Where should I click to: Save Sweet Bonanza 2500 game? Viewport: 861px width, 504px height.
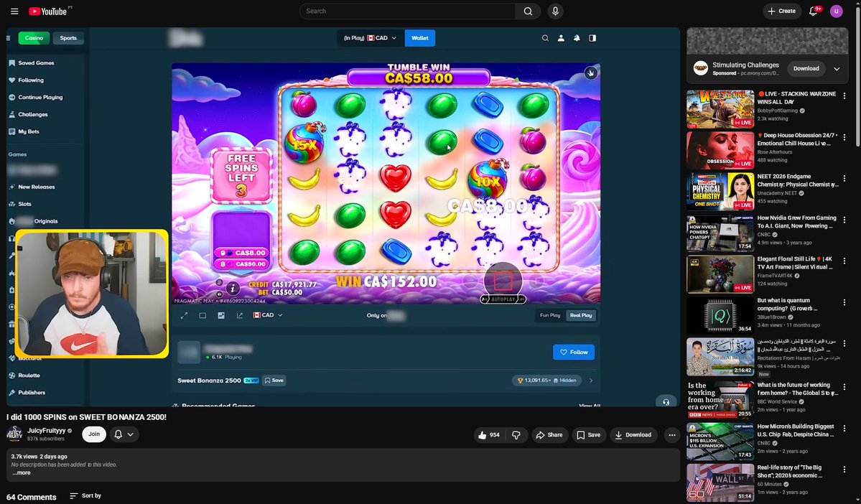pyautogui.click(x=274, y=381)
